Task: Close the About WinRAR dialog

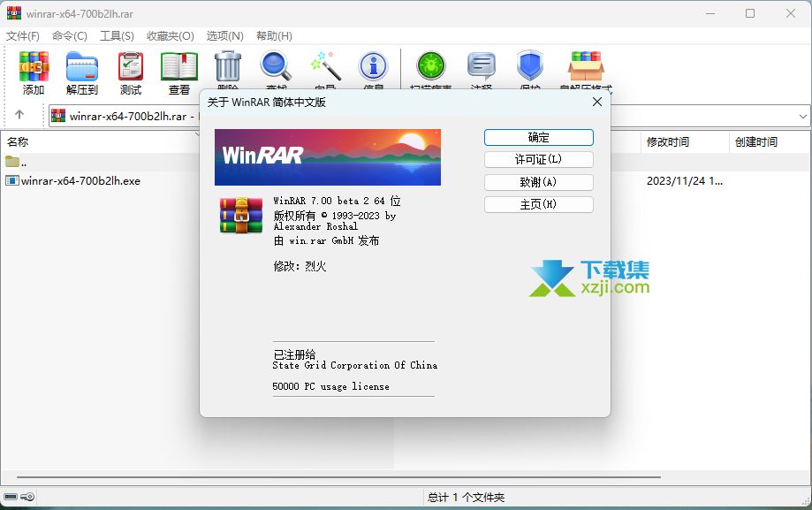Action: tap(597, 102)
